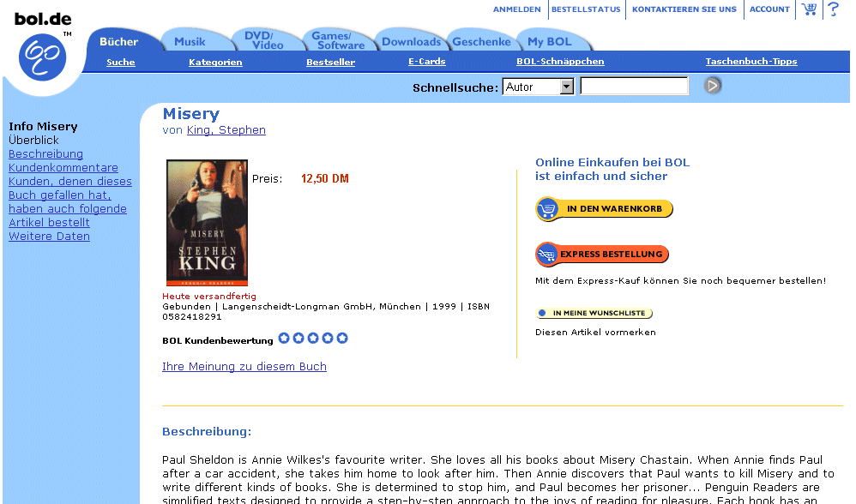Open the My BOL tab

[x=549, y=41]
